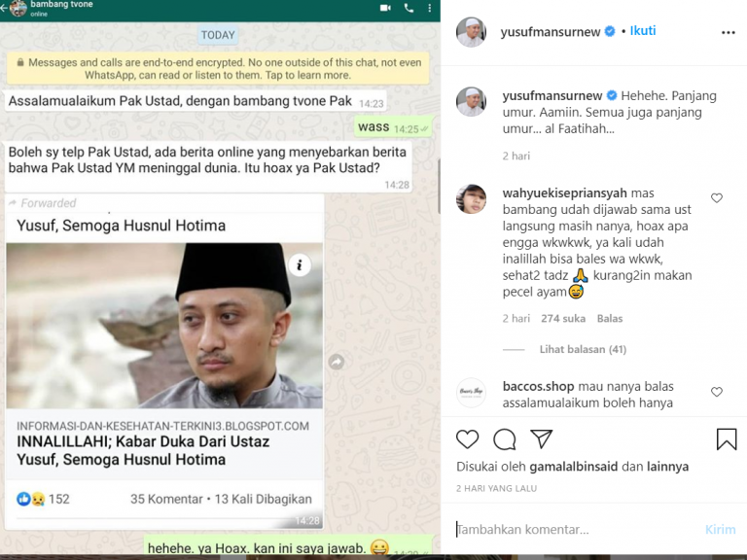Focus the Tambahkan komentar input field

pyautogui.click(x=576, y=530)
